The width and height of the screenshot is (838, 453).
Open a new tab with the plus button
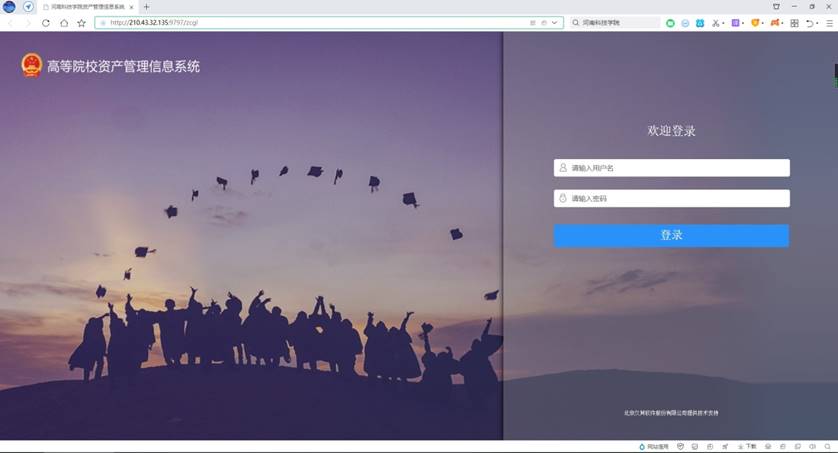(x=146, y=7)
